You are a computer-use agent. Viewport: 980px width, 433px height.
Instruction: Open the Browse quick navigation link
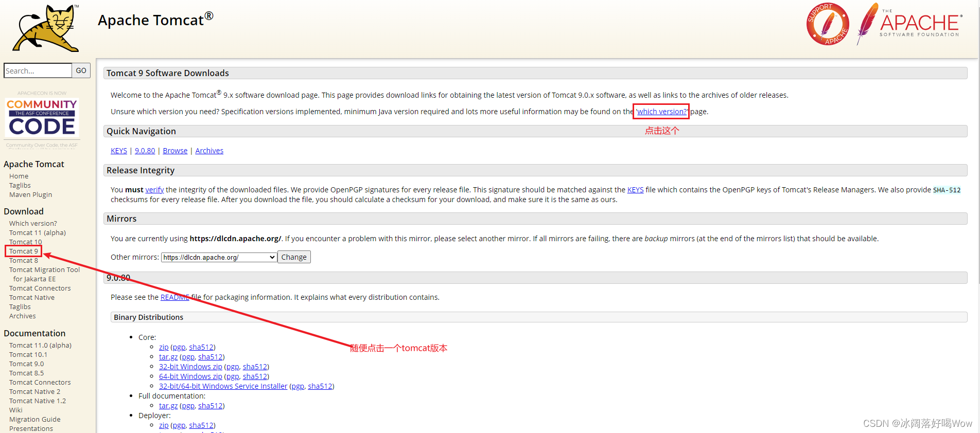[x=175, y=151]
